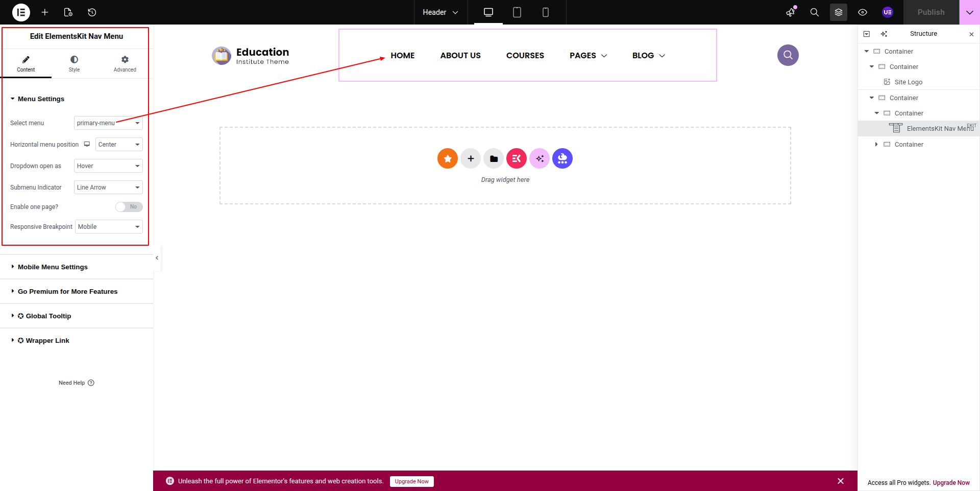The image size is (980, 491).
Task: Expand the Mobile Menu Settings section
Action: click(53, 267)
